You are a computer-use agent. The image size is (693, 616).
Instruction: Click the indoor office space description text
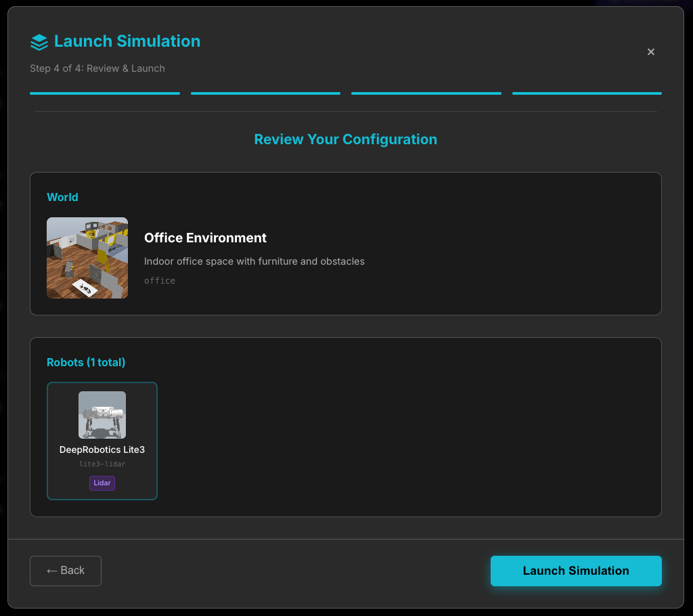pos(254,261)
